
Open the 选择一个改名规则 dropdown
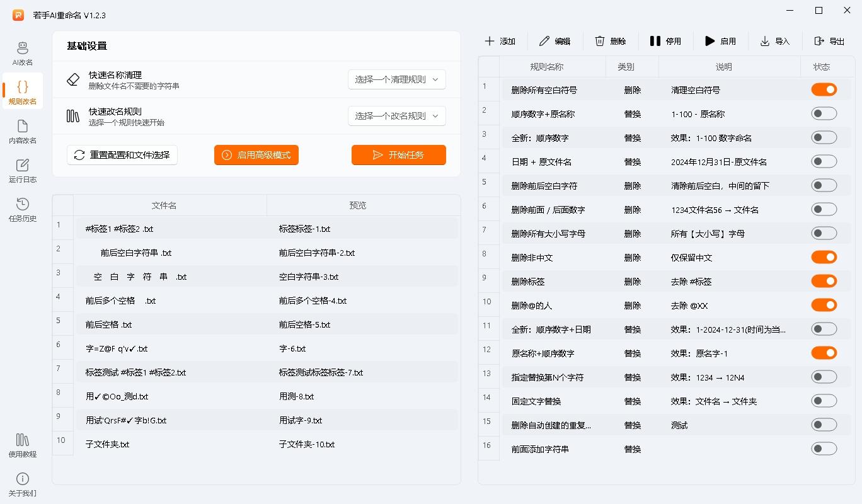397,116
